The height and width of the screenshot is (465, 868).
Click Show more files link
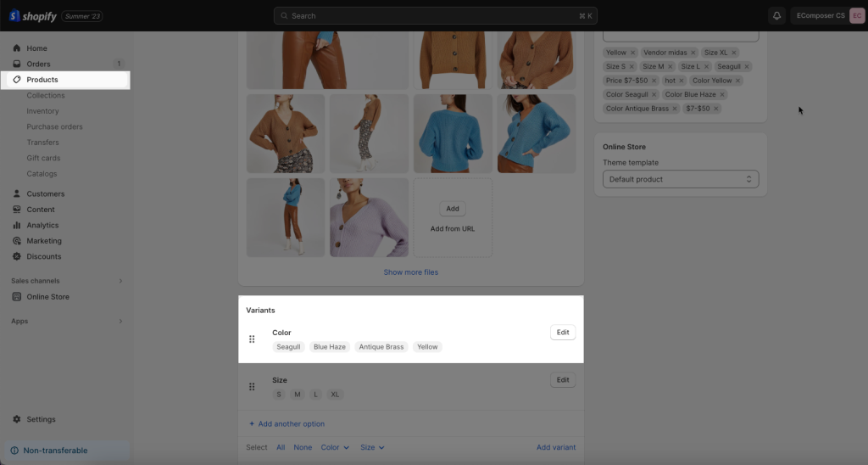[411, 272]
